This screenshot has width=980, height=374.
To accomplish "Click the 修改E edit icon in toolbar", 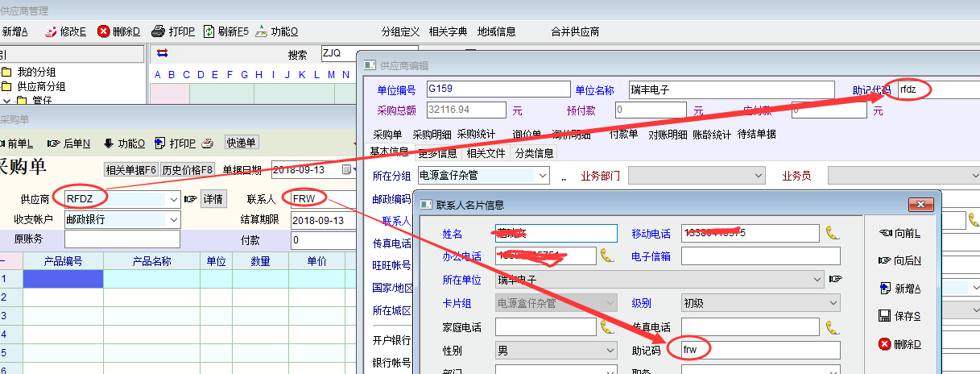I will tap(51, 31).
